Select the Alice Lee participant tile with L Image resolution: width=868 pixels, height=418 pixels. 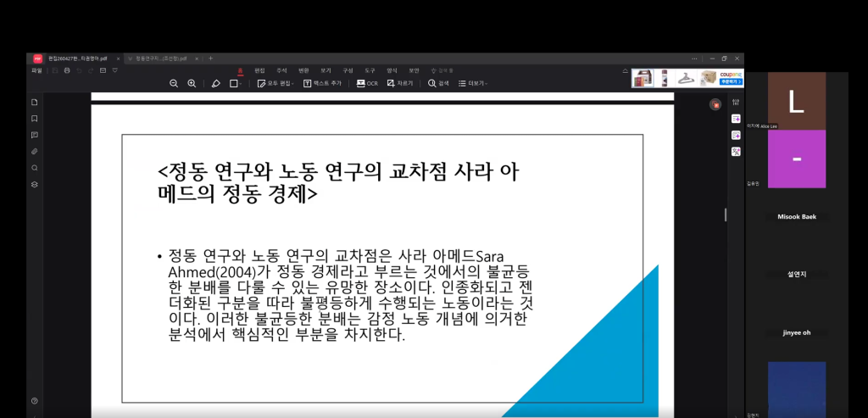[x=796, y=101]
